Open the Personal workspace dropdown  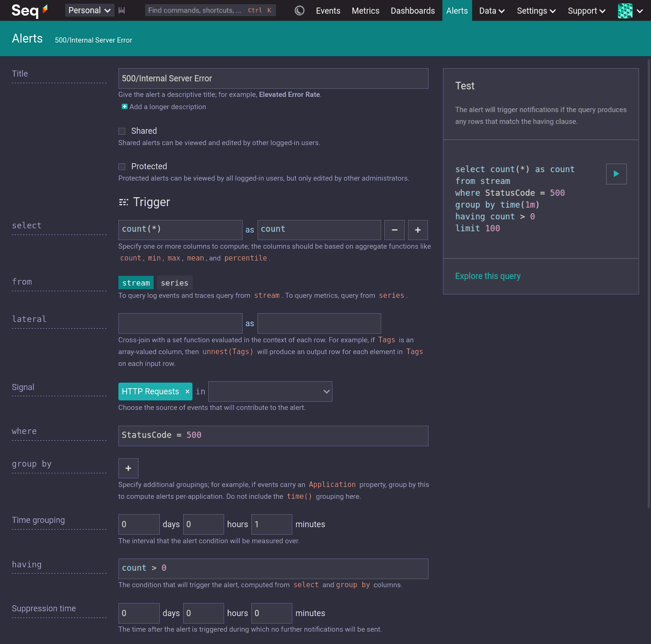[x=89, y=10]
